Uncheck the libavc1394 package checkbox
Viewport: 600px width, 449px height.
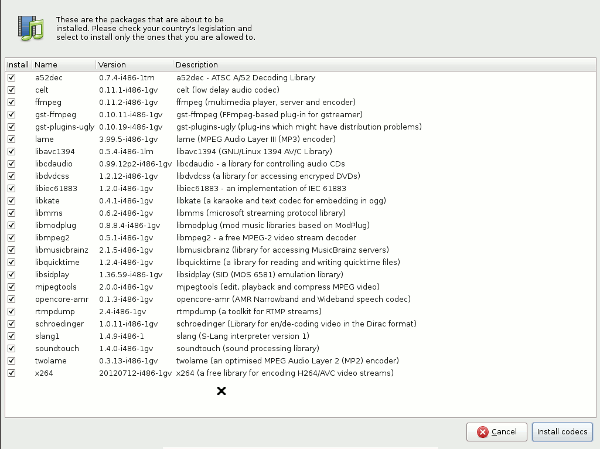11,152
